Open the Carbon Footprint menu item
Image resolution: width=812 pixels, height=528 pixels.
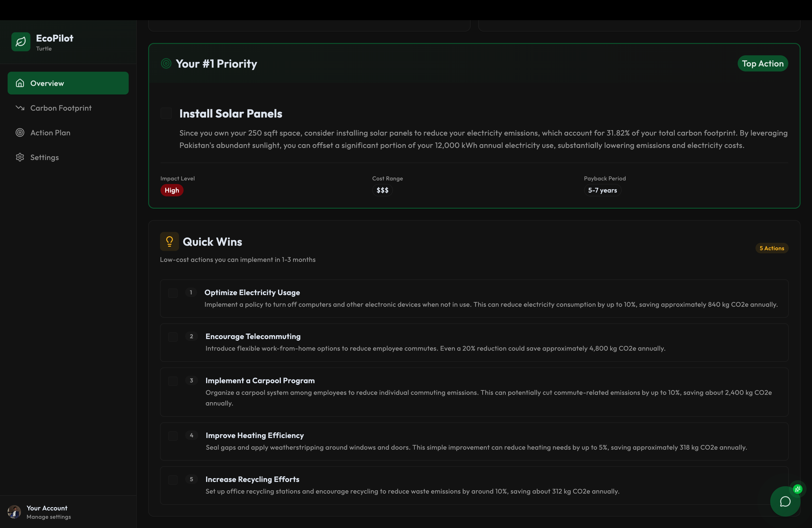point(61,108)
